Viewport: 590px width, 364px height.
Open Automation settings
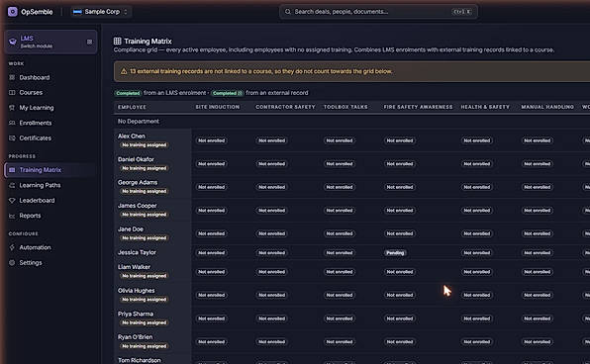click(50, 247)
